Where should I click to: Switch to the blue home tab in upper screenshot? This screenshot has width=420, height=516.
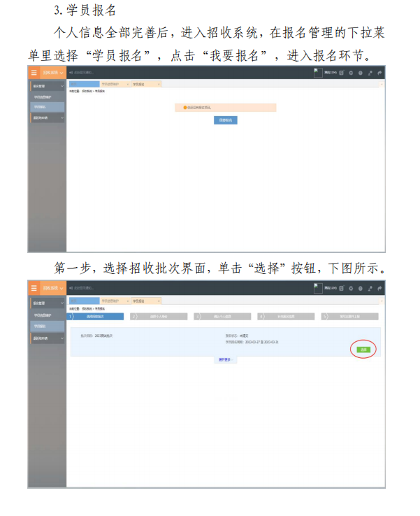[84, 84]
